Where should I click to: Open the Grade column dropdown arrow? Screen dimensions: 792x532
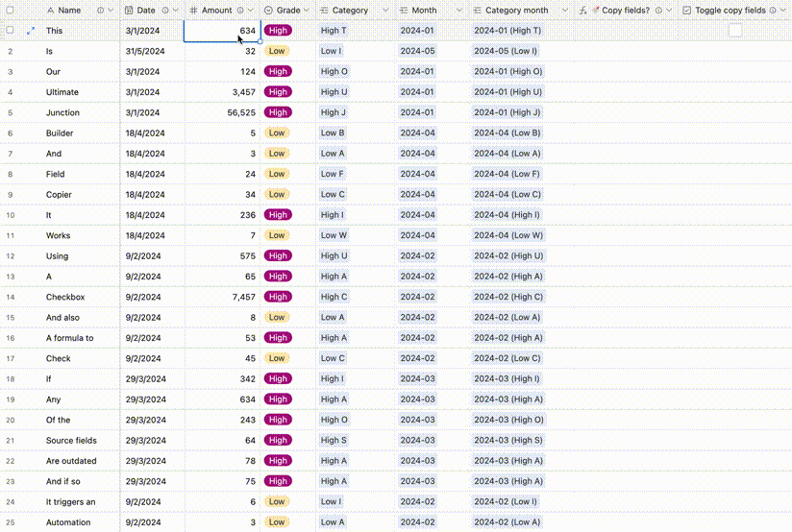point(307,11)
